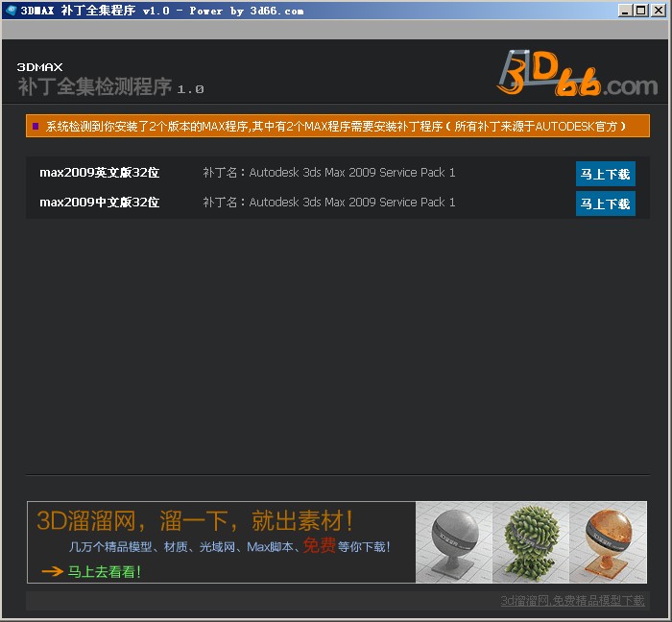This screenshot has width=672, height=622.
Task: Click the orange system detection notice
Action: point(338,126)
